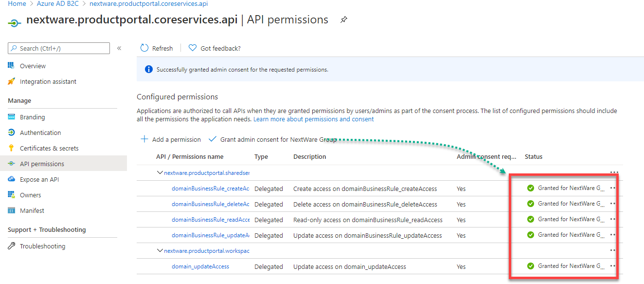644x284 pixels.
Task: Open options for domain_updateAccess row
Action: click(x=613, y=266)
